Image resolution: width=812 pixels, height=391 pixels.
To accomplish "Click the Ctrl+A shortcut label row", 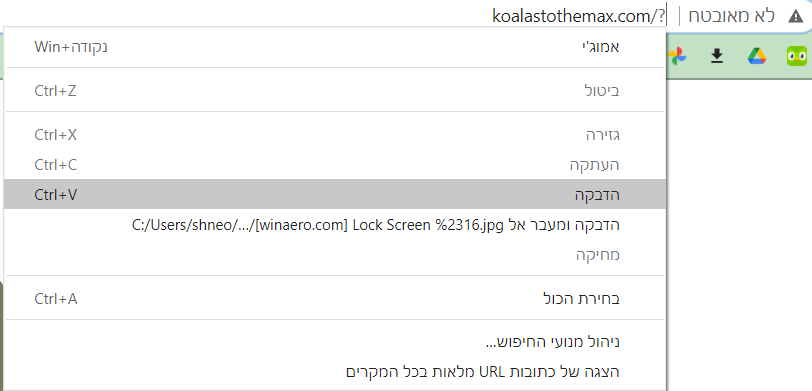I will (56, 299).
